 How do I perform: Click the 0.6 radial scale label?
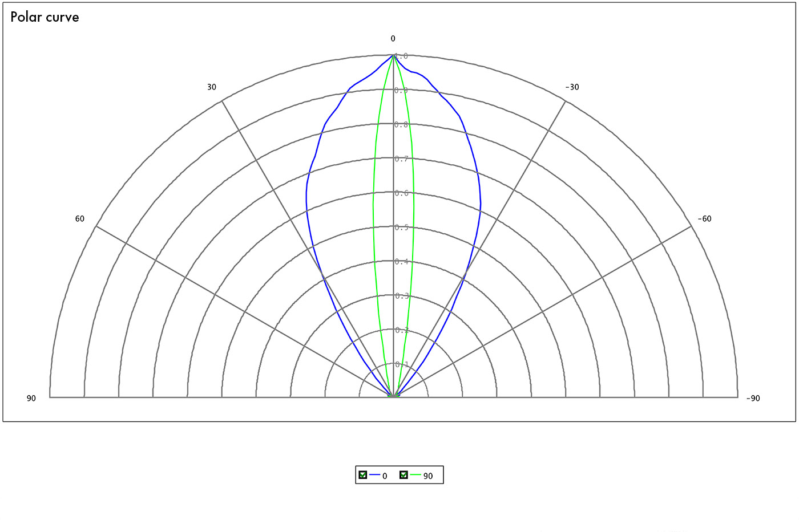(402, 193)
